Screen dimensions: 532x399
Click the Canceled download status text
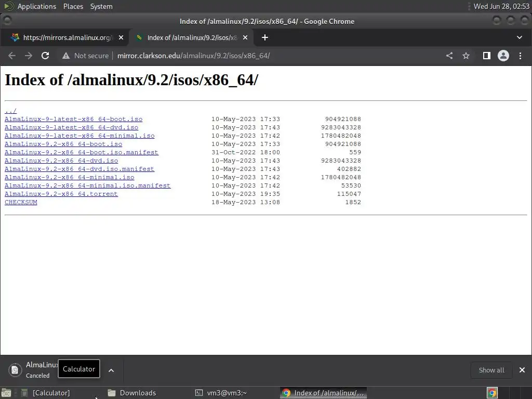pyautogui.click(x=37, y=376)
